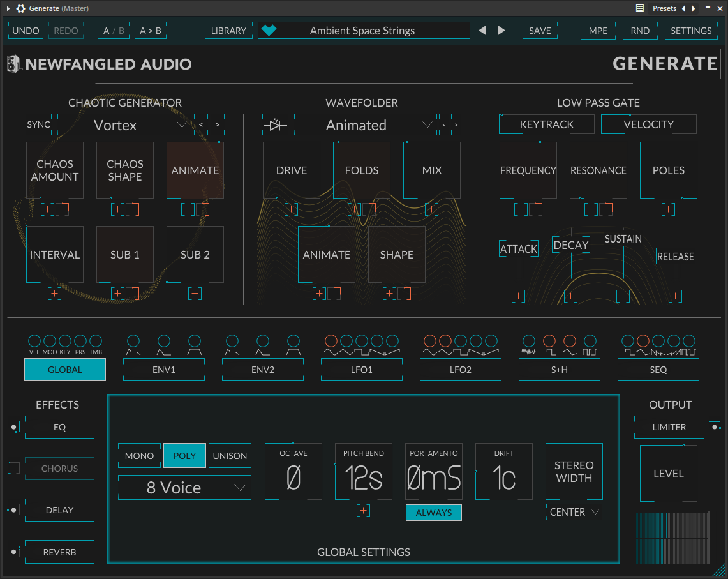Click the STEREO WIDTH control

tap(574, 472)
